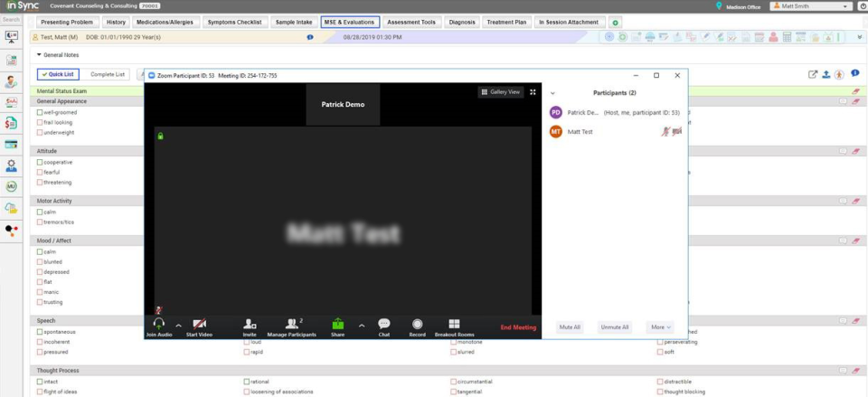Screen dimensions: 868x397
Task: Check the cooperative checkbox
Action: pos(40,162)
